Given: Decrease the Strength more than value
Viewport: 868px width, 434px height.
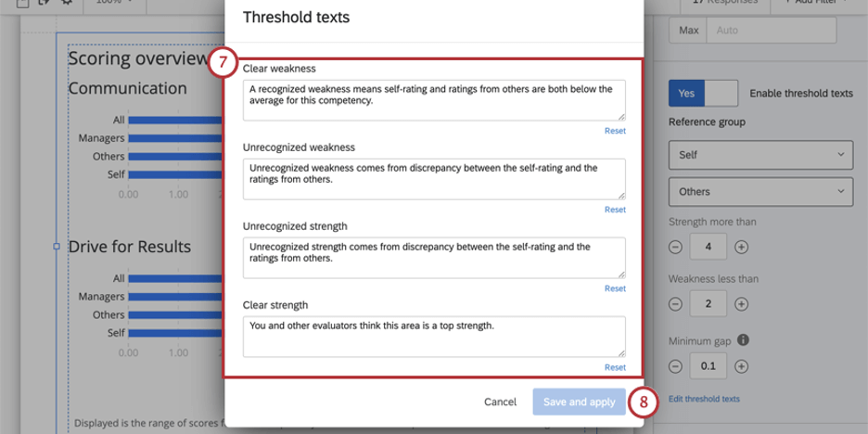Looking at the screenshot, I should 675,247.
